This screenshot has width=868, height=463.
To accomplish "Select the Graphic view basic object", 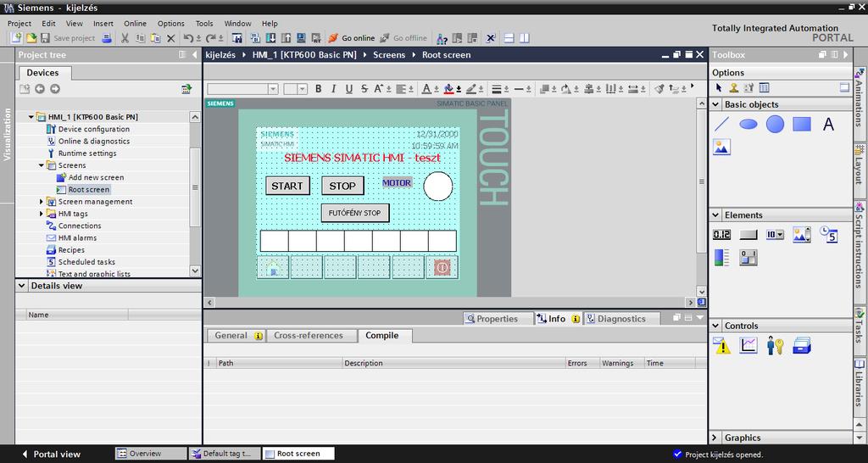I will point(721,147).
